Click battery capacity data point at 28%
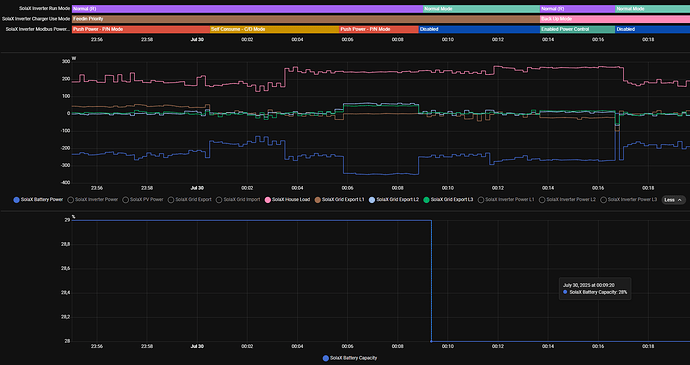The width and height of the screenshot is (690, 365). 431,341
